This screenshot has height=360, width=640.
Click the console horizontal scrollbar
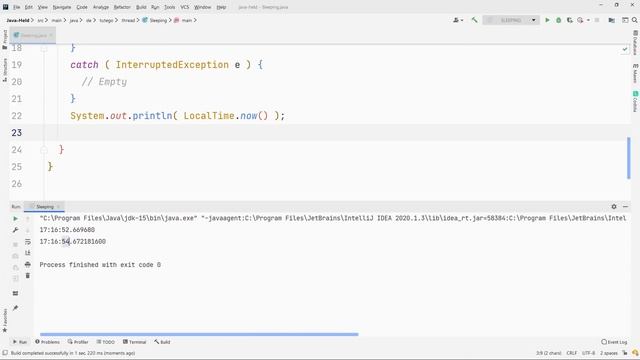click(x=199, y=334)
